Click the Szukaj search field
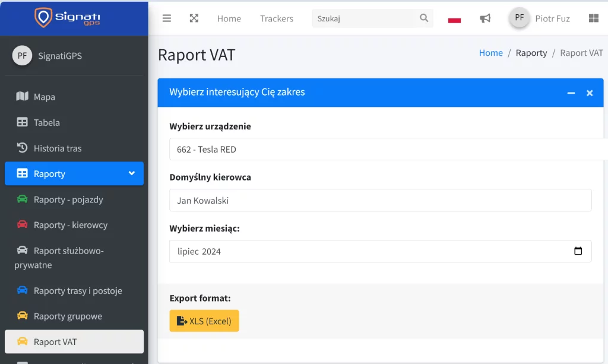This screenshot has height=364, width=608. coord(366,18)
